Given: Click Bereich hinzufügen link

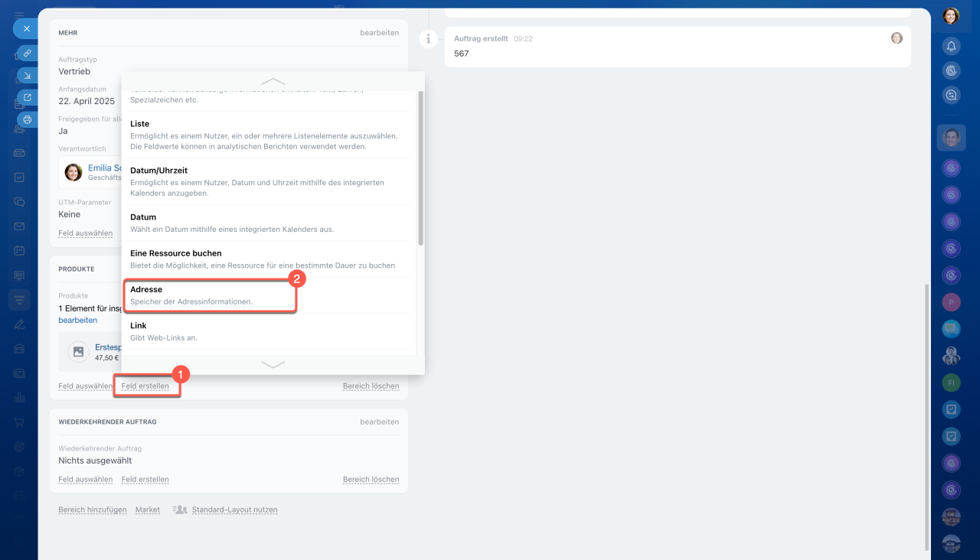Looking at the screenshot, I should 91,510.
